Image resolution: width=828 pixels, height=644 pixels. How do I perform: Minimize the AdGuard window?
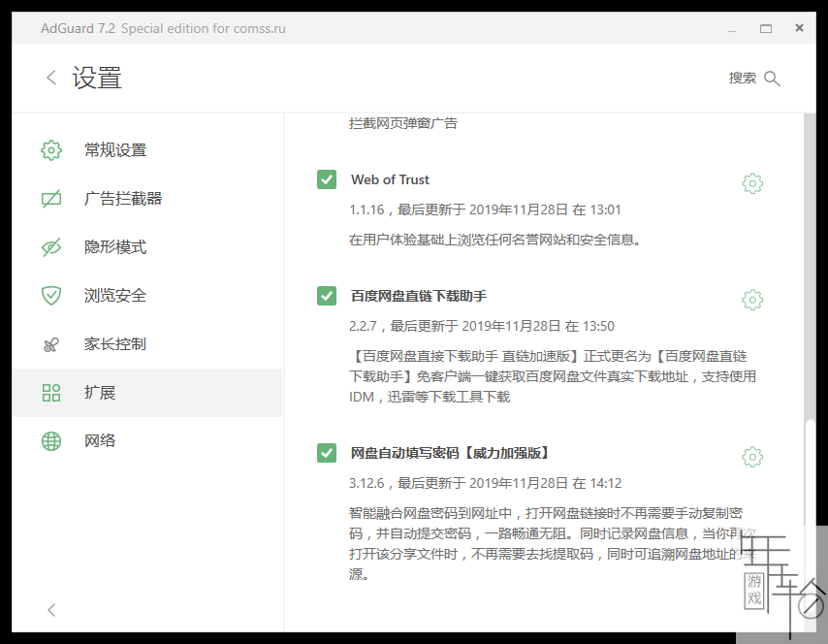click(x=732, y=31)
